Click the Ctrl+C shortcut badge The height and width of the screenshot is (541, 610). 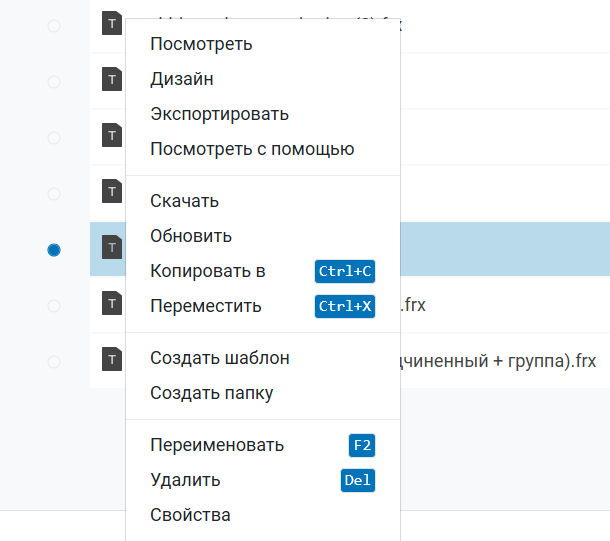(x=345, y=271)
